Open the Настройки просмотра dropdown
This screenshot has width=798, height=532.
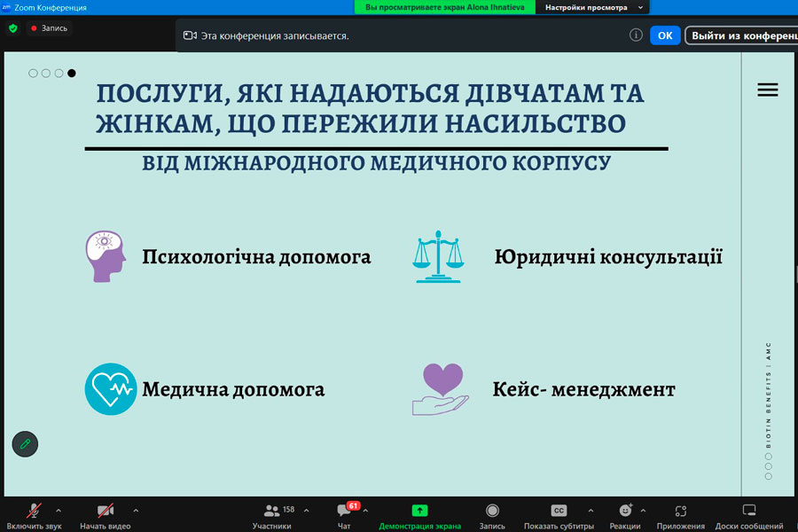[593, 7]
